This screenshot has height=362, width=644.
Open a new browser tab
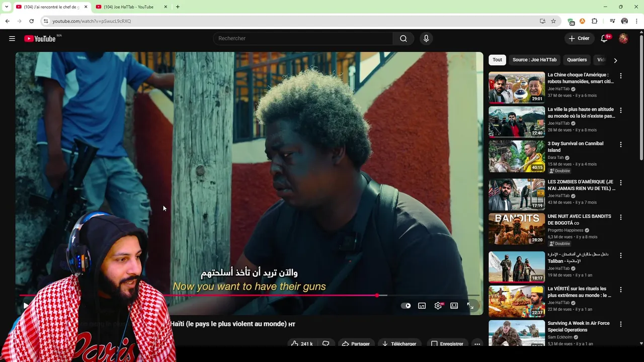coord(178,7)
